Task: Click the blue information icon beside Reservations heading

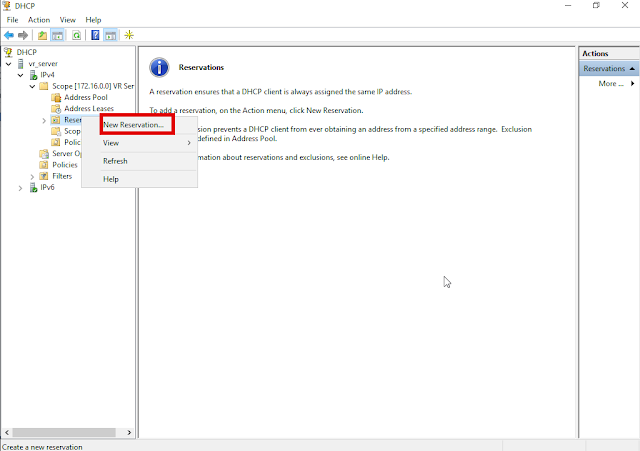Action: [x=159, y=67]
